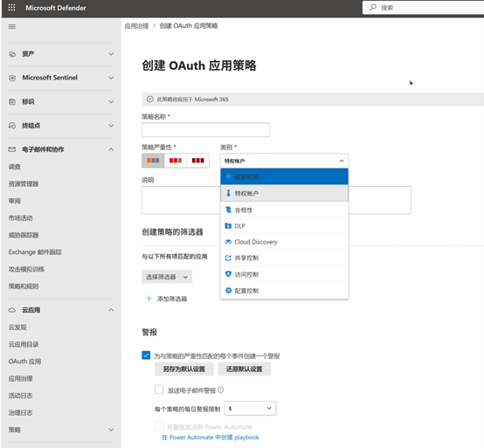484x448 pixels.
Task: Click the 另存为默认设置 button
Action: (x=184, y=369)
